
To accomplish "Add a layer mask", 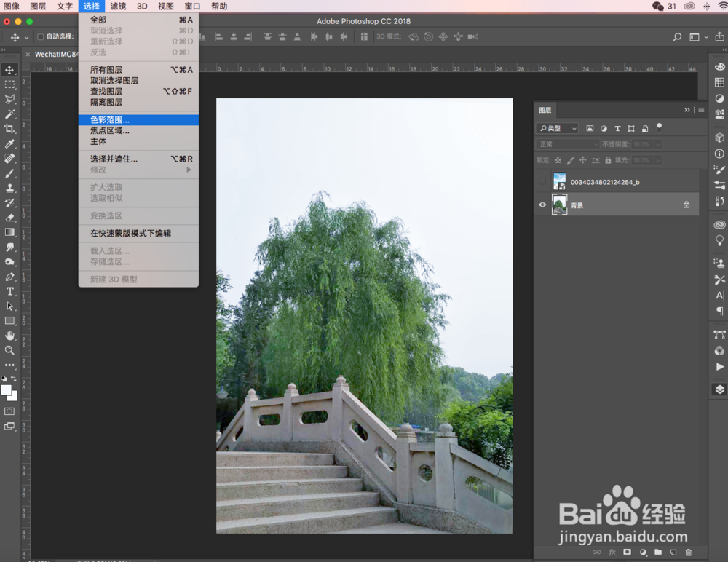I will [627, 553].
